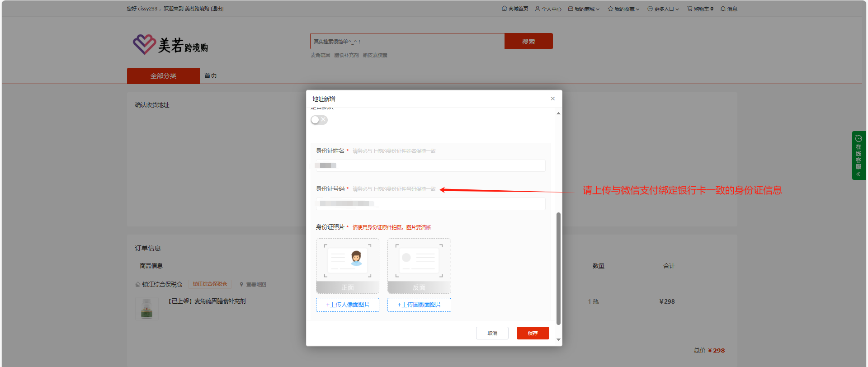
Task: Go to 商城首页 home icon
Action: coord(504,9)
